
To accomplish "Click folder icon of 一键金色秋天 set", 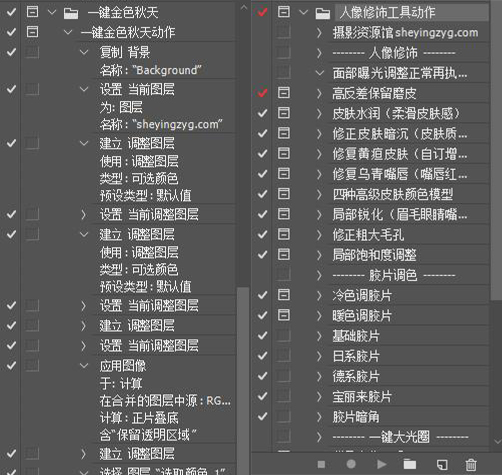I will point(71,13).
